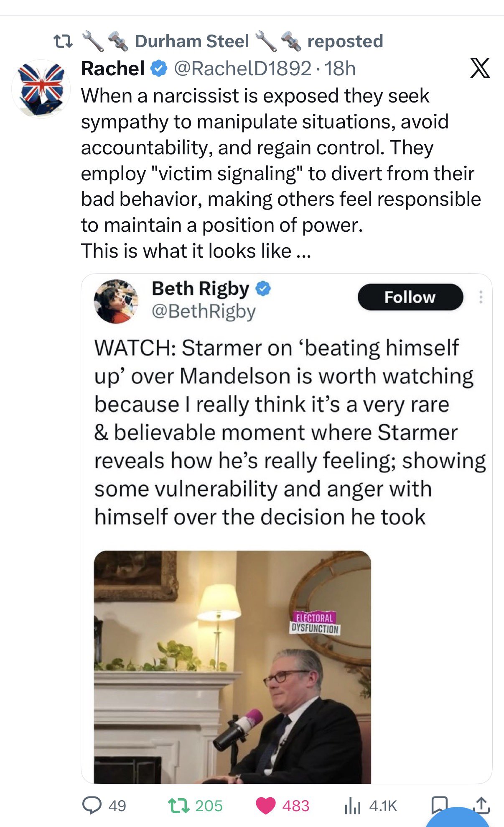Tap the green repost arrows icon
This screenshot has height=827, width=504.
coord(178,805)
